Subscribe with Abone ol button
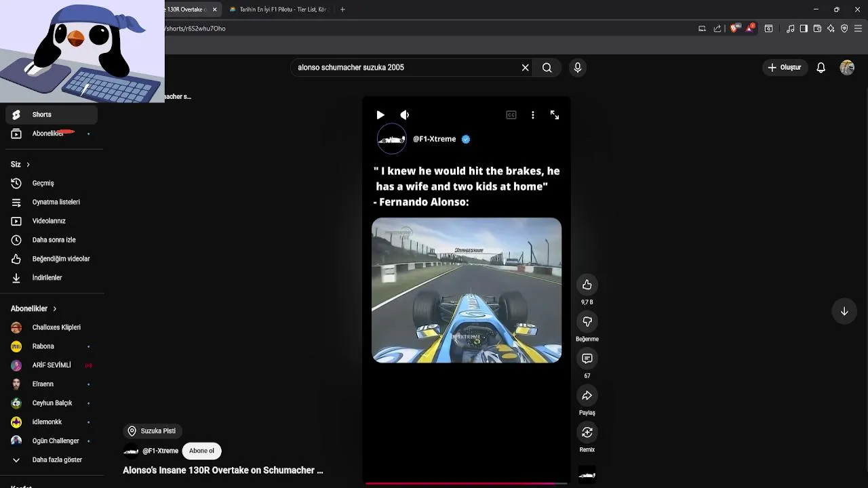 (201, 451)
